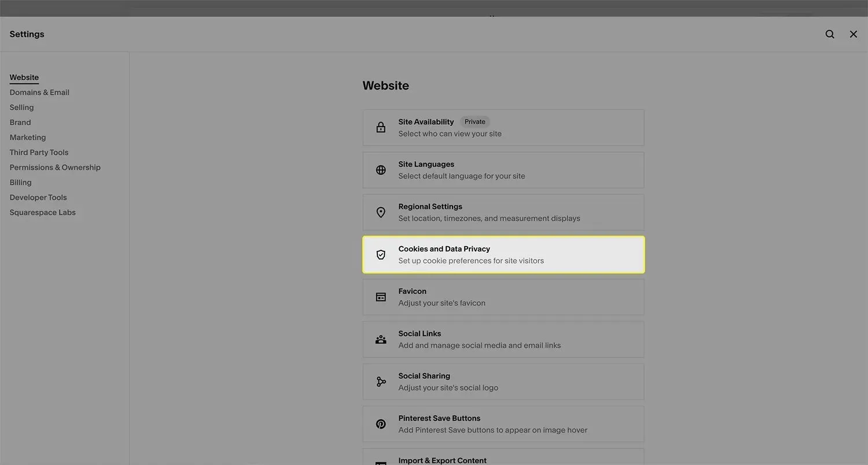Click the Site Languages globe icon
The height and width of the screenshot is (465, 868).
tap(381, 170)
